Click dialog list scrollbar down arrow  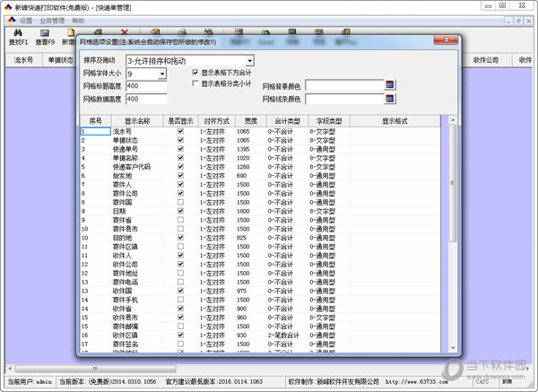[453, 348]
